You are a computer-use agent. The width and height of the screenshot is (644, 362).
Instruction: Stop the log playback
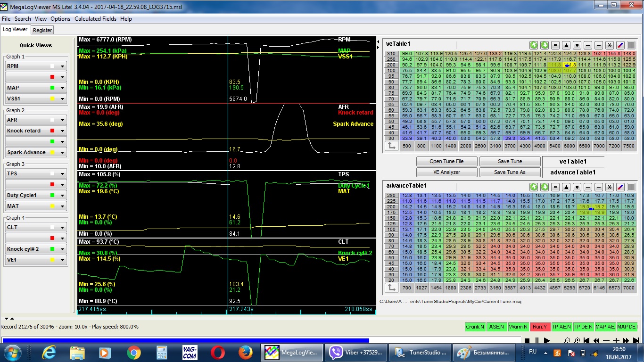pos(527,340)
